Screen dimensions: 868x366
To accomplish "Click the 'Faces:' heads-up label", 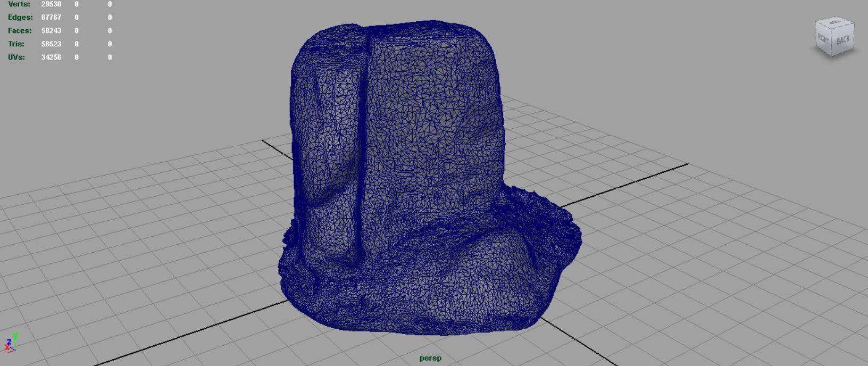I will click(20, 31).
